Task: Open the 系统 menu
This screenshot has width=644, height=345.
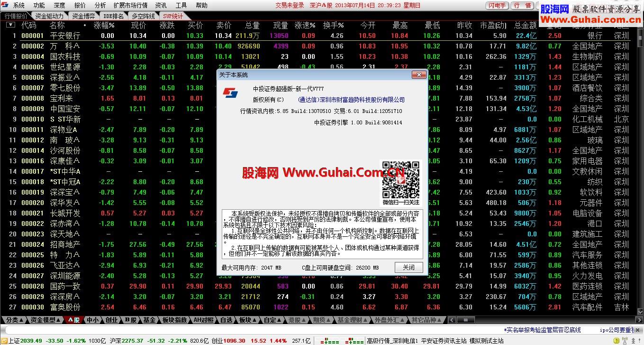Action: (19, 5)
